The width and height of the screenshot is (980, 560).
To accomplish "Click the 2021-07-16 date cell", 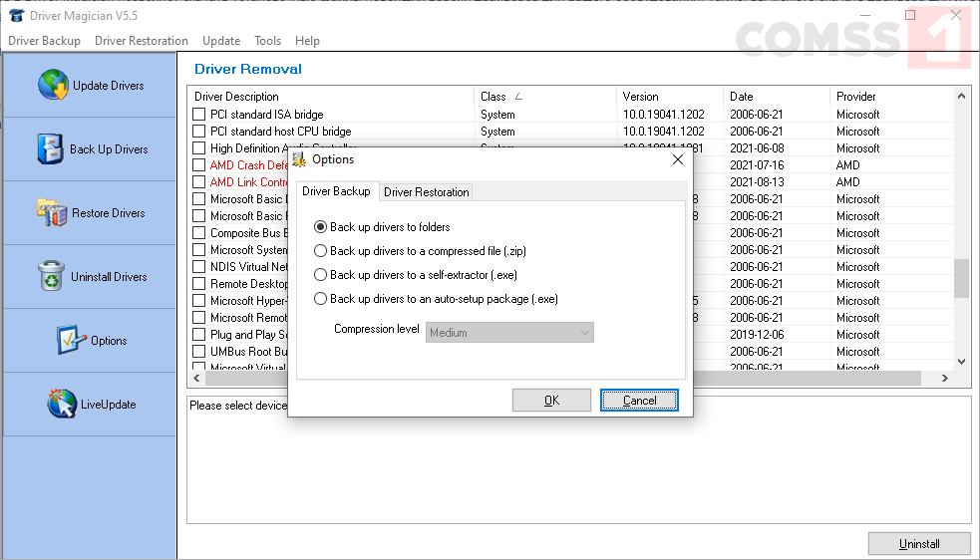I will 757,165.
